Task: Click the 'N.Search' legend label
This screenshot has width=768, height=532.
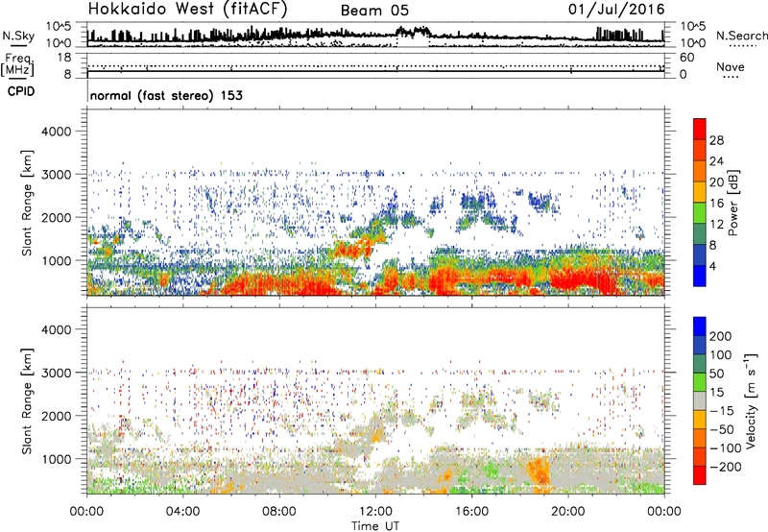Action: point(741,36)
